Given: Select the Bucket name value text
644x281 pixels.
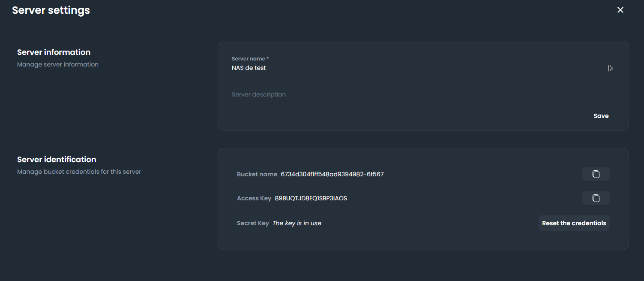Looking at the screenshot, I should pyautogui.click(x=332, y=174).
